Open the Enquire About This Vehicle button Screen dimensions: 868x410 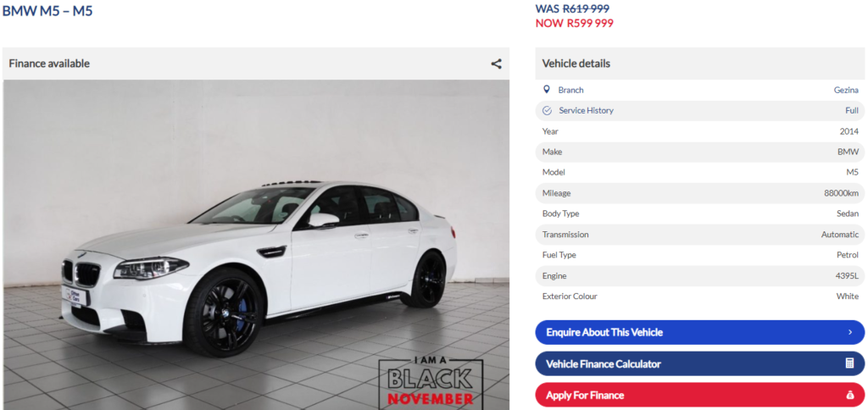point(699,333)
